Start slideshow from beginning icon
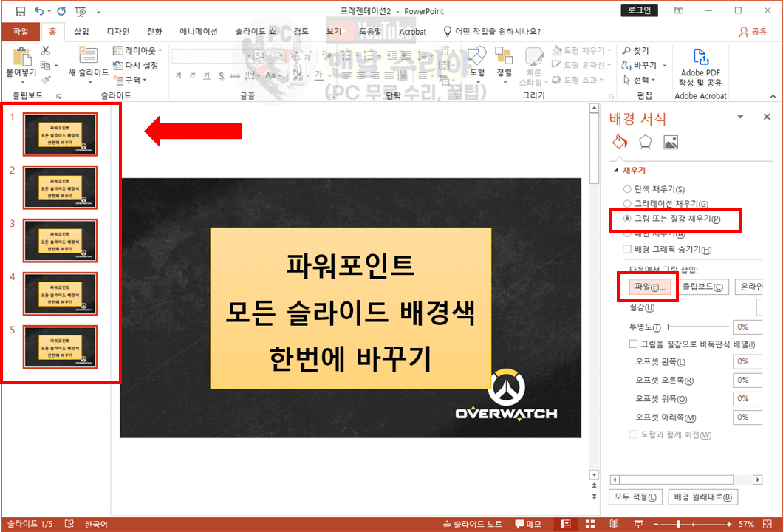 (x=81, y=11)
